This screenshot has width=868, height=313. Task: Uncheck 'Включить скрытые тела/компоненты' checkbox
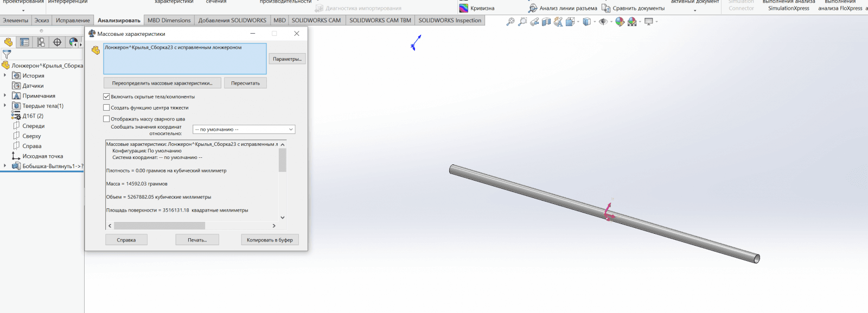coord(106,97)
